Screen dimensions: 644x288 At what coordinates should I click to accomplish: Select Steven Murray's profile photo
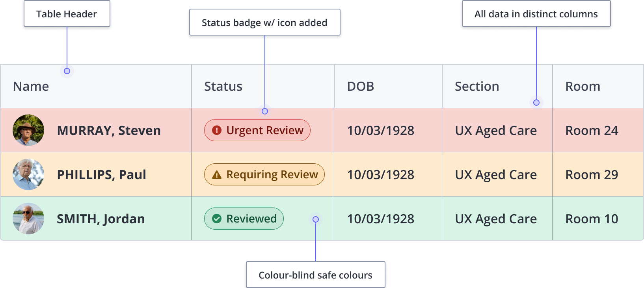[28, 130]
